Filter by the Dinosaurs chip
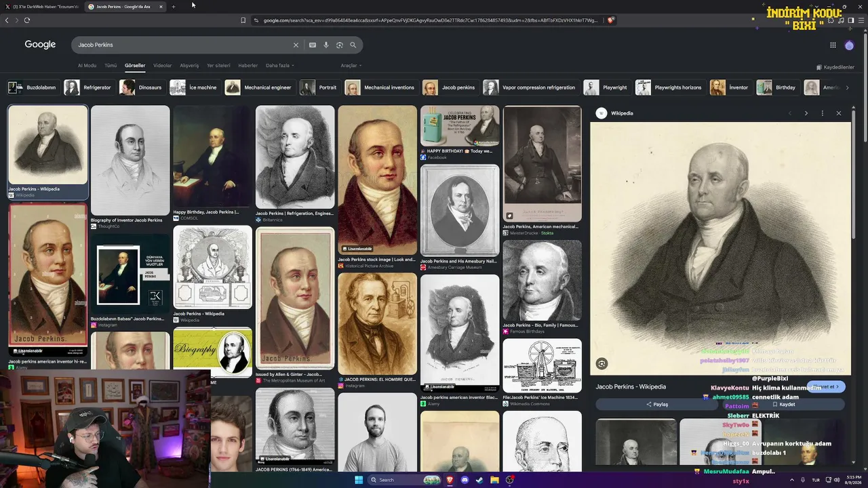 point(141,87)
